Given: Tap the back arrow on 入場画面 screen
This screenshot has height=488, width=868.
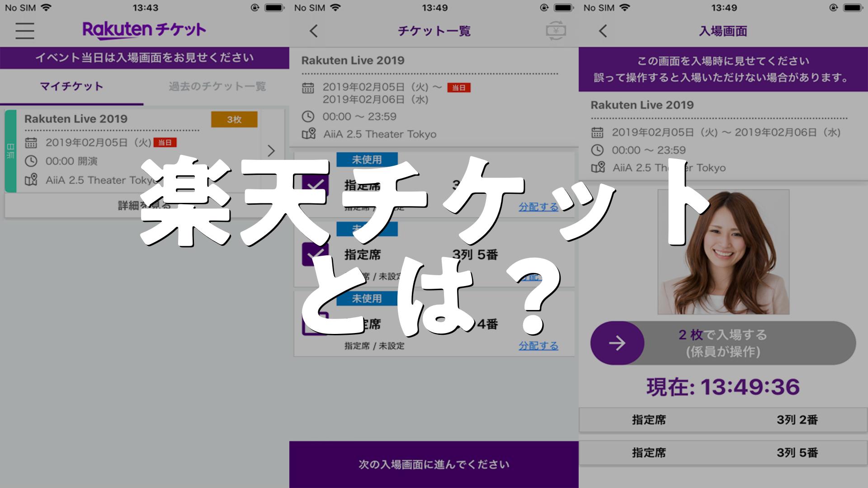Looking at the screenshot, I should pyautogui.click(x=603, y=31).
